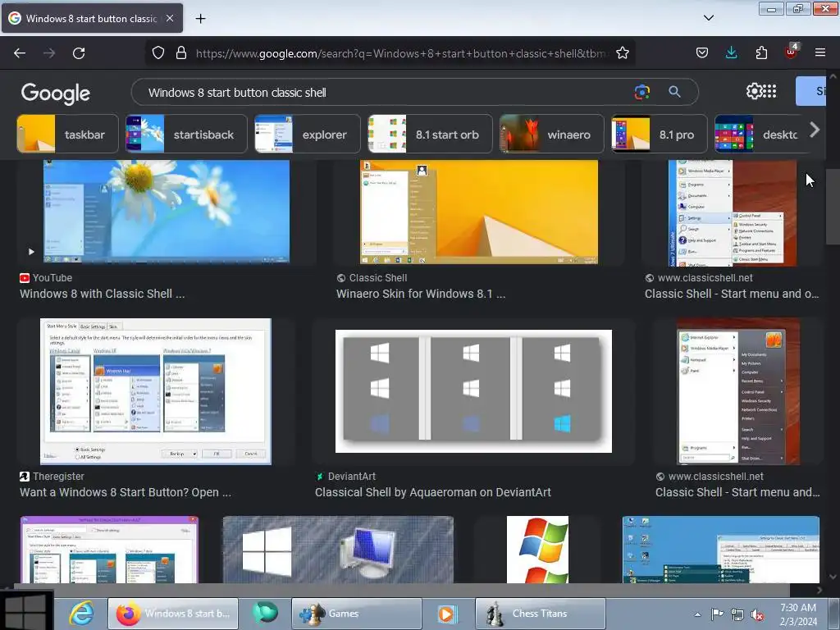Open the Winaero Skin orange thumbnail
The width and height of the screenshot is (840, 630).
point(479,212)
